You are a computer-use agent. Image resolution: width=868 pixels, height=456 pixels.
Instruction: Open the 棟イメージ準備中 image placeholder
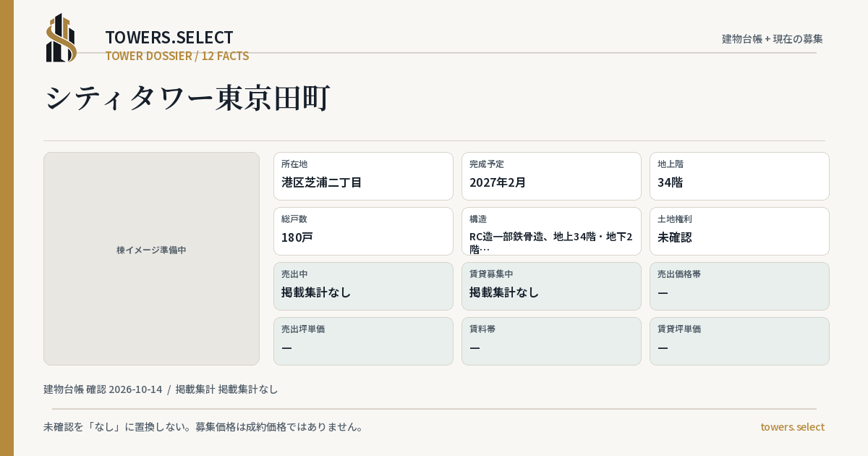pos(151,258)
